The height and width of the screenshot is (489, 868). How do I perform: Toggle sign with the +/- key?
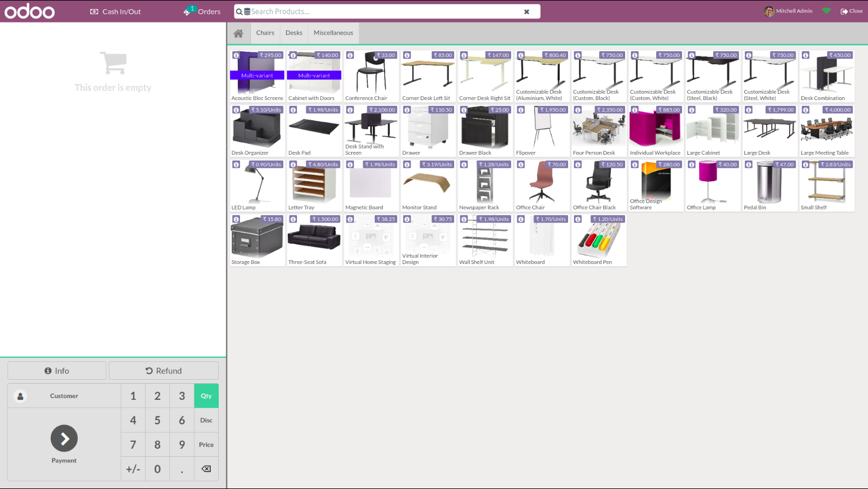(x=133, y=469)
